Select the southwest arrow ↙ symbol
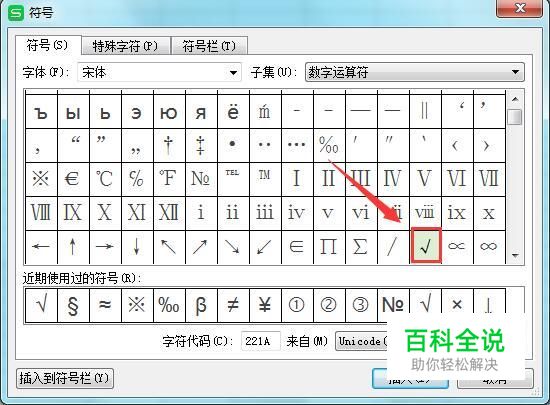Screen dimensions: 550x405 (264, 247)
